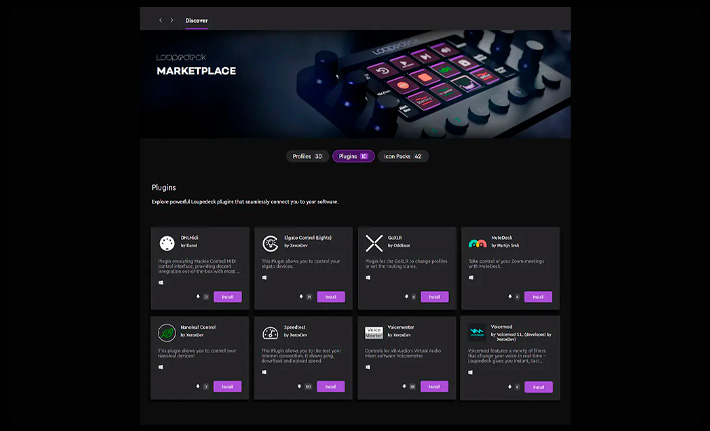The width and height of the screenshot is (710, 431).
Task: Click the Voicemeeter plugin logo
Action: (374, 333)
